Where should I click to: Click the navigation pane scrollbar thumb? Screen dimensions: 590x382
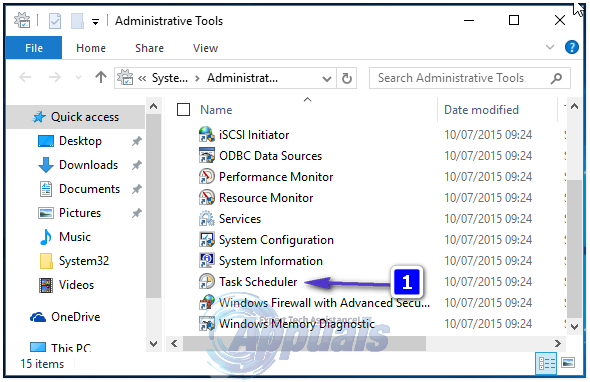coord(153,206)
